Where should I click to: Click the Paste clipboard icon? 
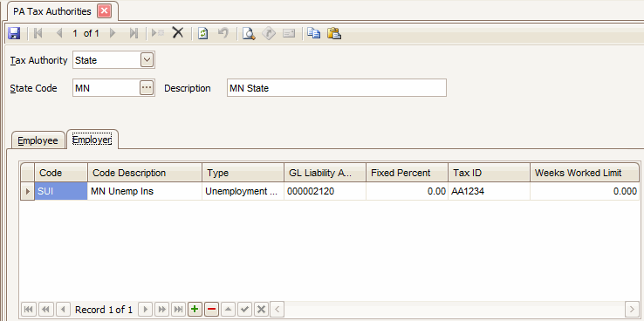[334, 33]
